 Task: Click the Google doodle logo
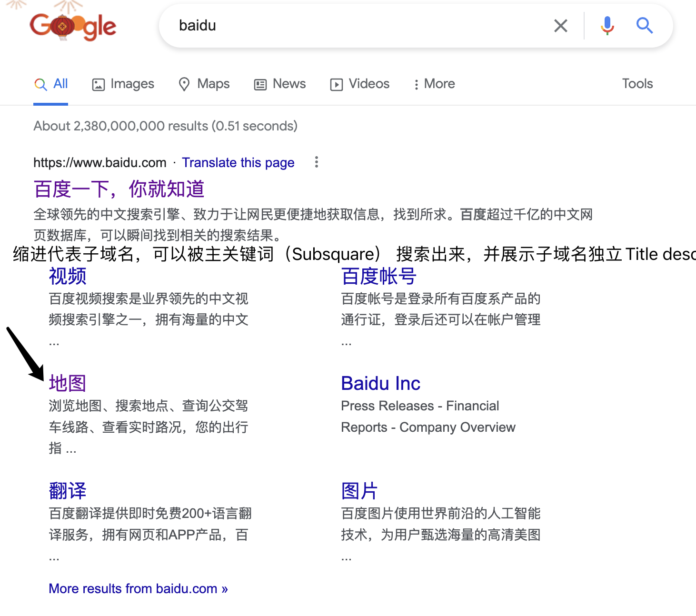71,26
